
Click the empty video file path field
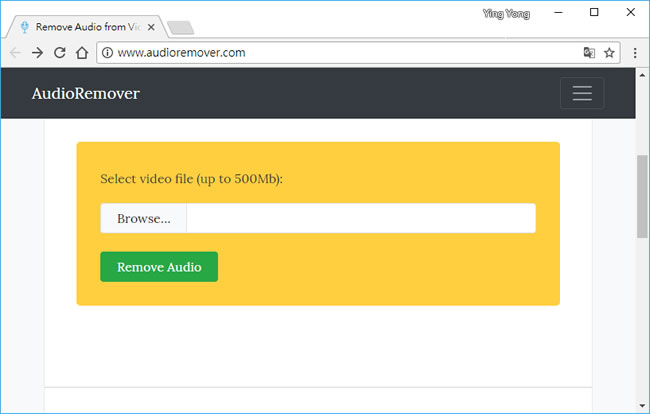tap(360, 219)
